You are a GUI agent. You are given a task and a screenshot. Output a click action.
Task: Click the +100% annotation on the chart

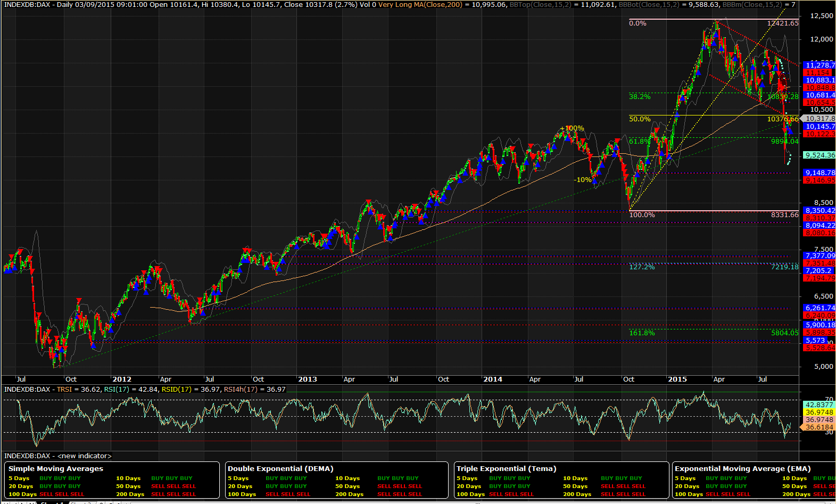coord(572,128)
